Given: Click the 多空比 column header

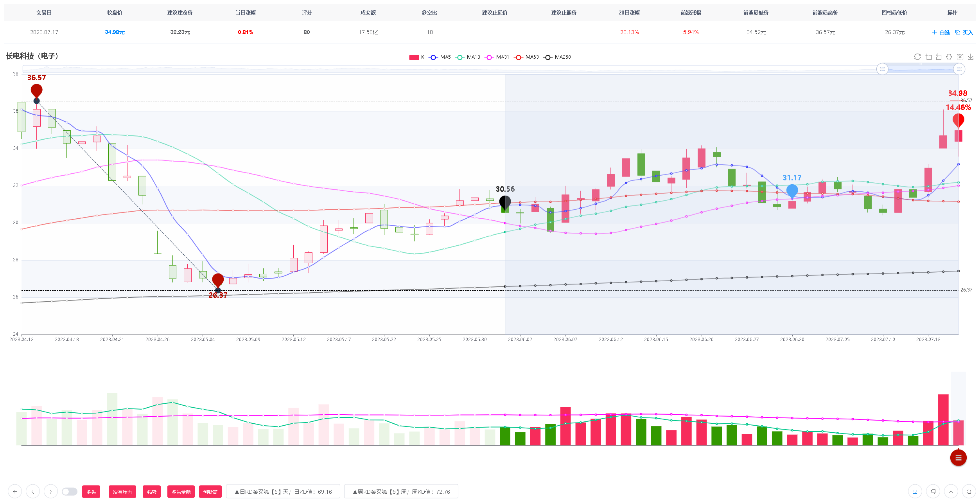Looking at the screenshot, I should coord(429,13).
